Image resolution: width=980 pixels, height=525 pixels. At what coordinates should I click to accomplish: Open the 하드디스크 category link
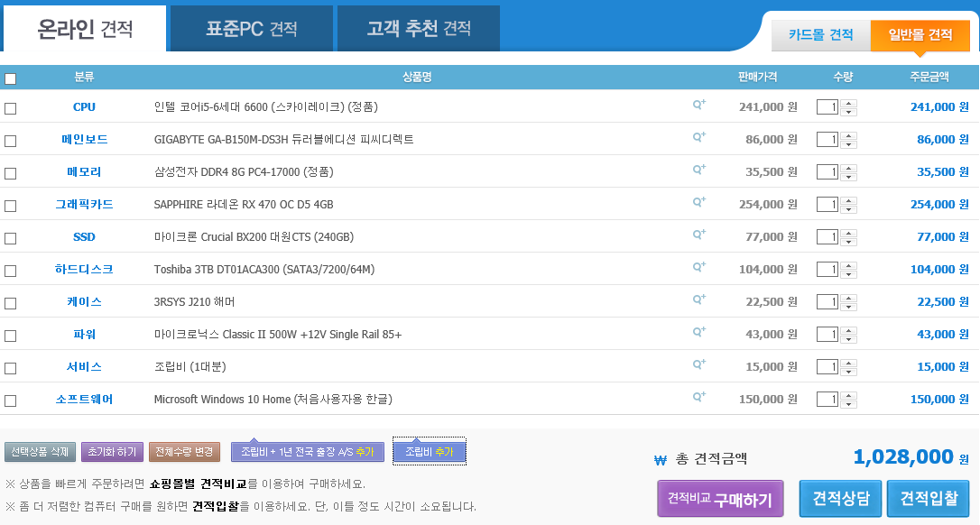pos(85,270)
